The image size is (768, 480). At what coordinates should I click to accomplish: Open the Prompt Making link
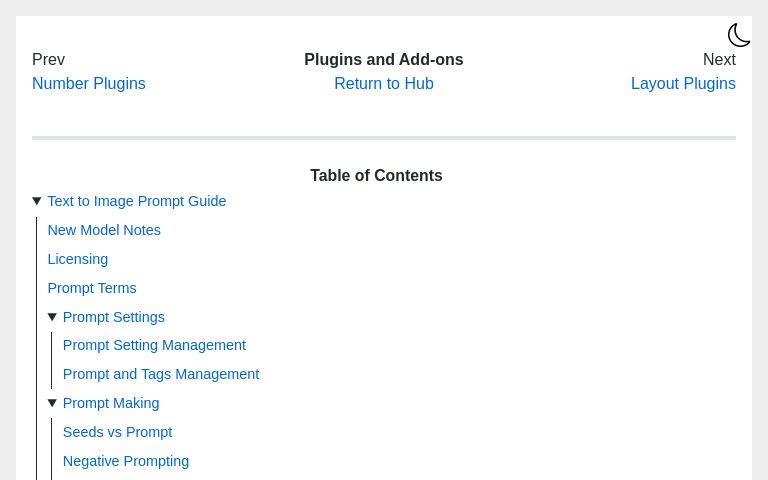pos(111,403)
